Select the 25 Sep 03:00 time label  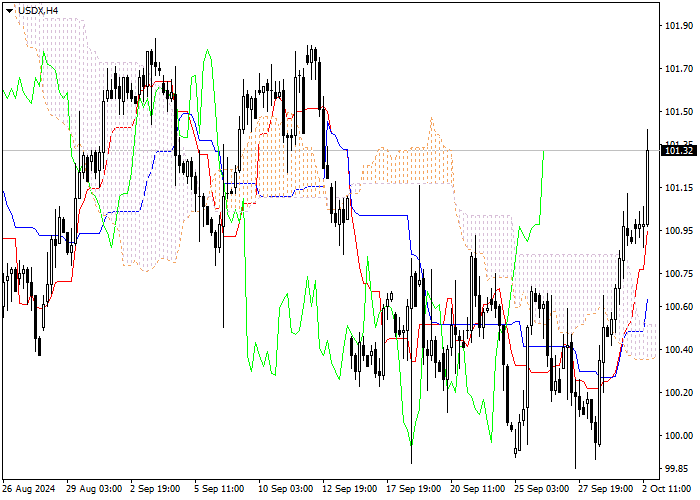pos(542,489)
